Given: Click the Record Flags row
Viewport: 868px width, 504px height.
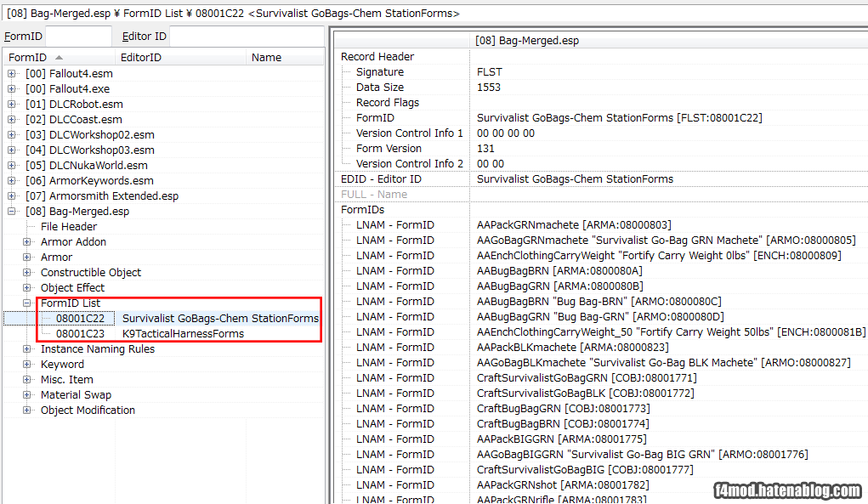Looking at the screenshot, I should point(601,102).
